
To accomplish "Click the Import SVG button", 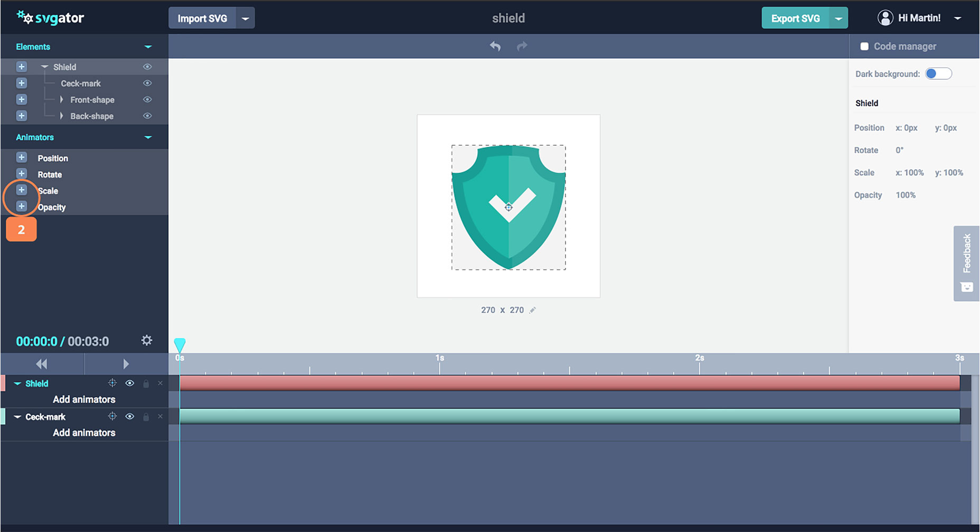I will coord(202,18).
